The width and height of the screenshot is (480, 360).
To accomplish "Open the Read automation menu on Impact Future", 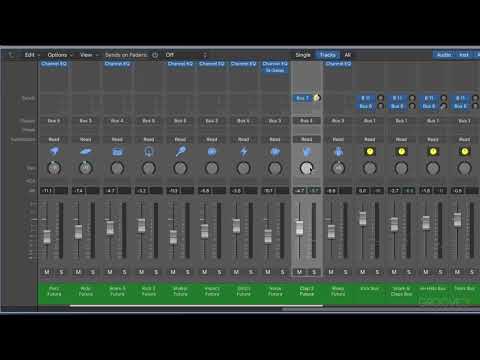I will pyautogui.click(x=212, y=139).
